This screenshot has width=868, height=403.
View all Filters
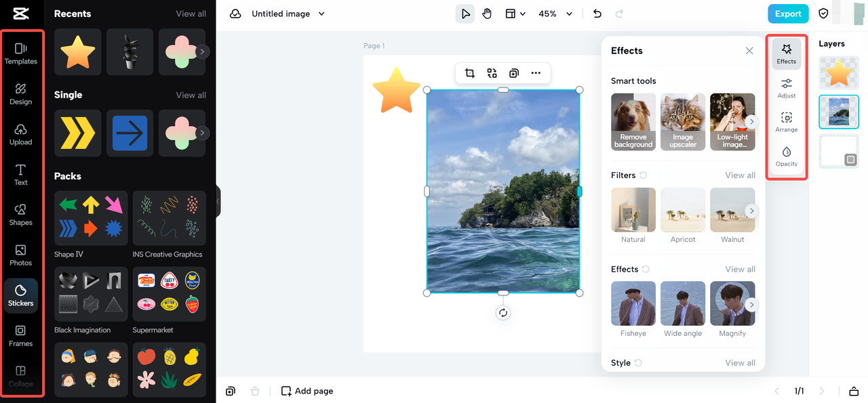pyautogui.click(x=740, y=175)
